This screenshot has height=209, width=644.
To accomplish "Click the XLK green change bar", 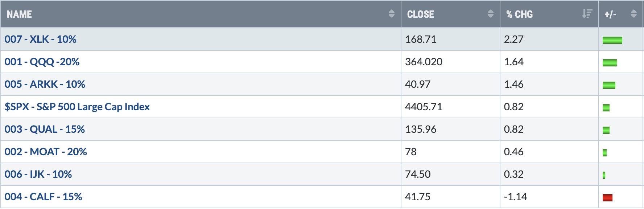I will click(612, 40).
